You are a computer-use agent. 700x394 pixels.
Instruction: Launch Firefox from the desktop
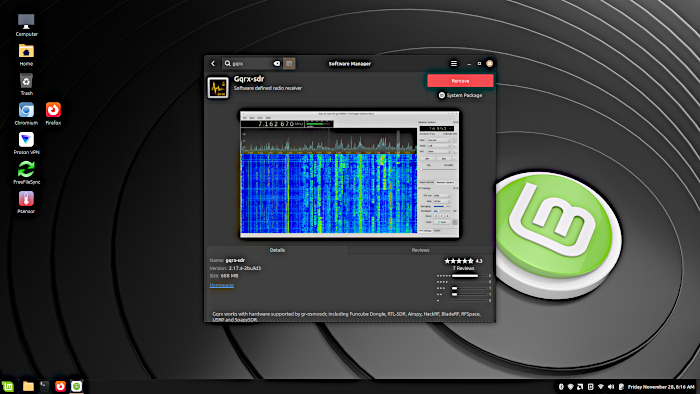click(x=53, y=114)
